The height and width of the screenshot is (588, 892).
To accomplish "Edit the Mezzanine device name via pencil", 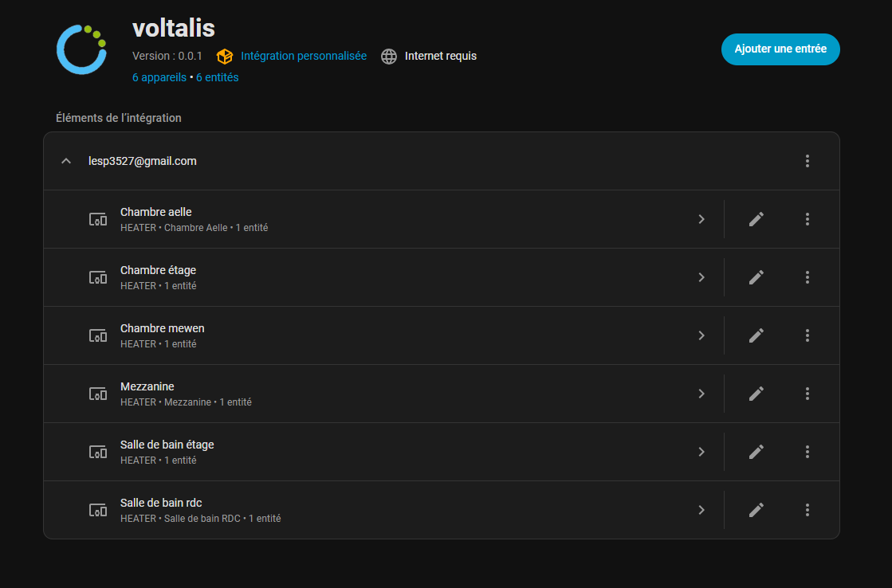I will pos(756,394).
